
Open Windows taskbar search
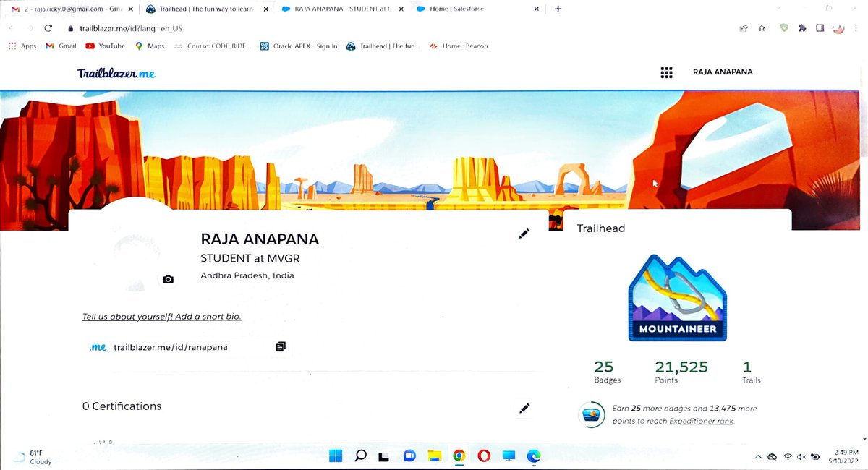point(360,456)
